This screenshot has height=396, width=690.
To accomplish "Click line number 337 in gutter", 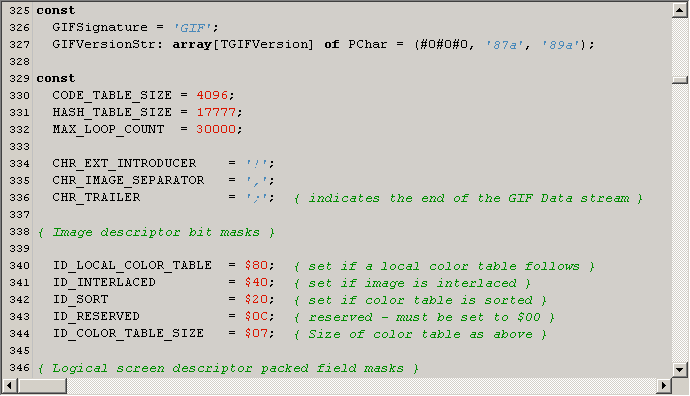I will click(x=19, y=215).
